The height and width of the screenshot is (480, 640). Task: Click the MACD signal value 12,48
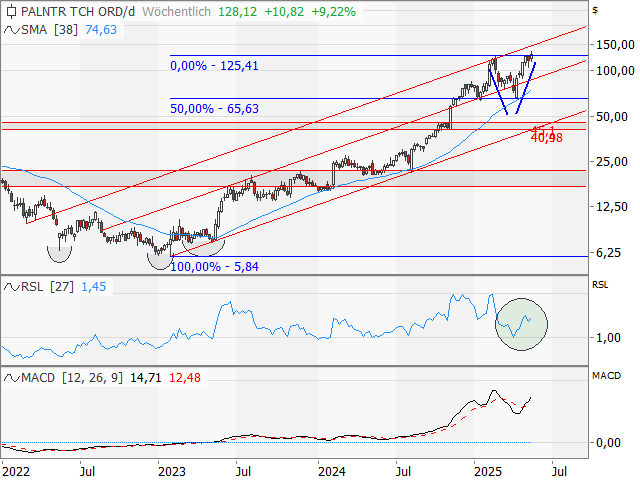point(185,378)
